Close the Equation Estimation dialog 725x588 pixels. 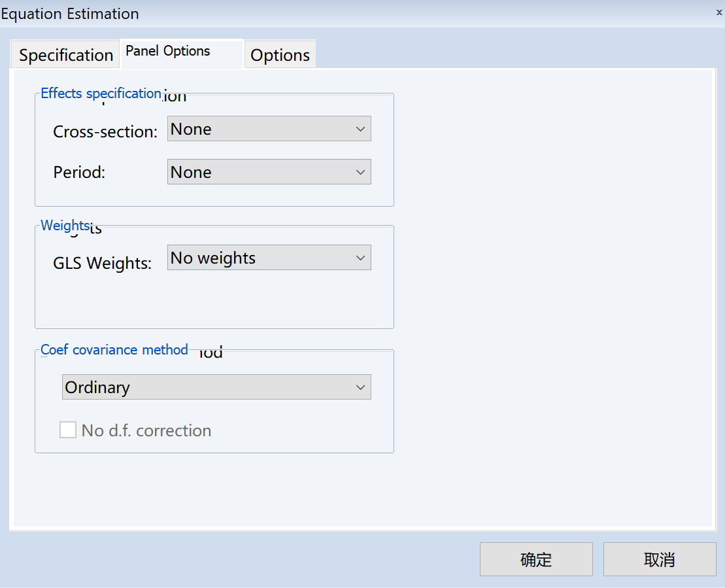point(719,12)
